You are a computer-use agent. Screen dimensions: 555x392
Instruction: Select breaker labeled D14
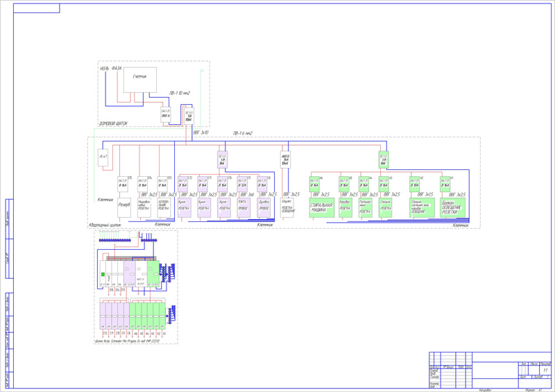(142, 184)
